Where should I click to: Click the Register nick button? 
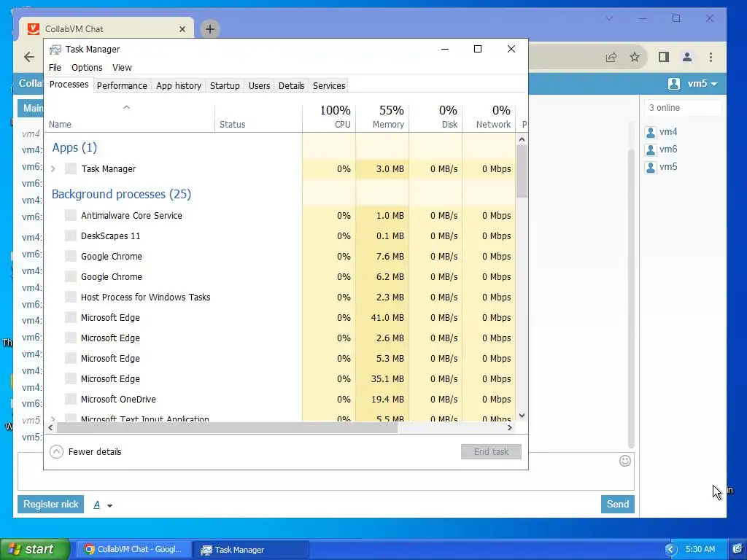click(50, 505)
